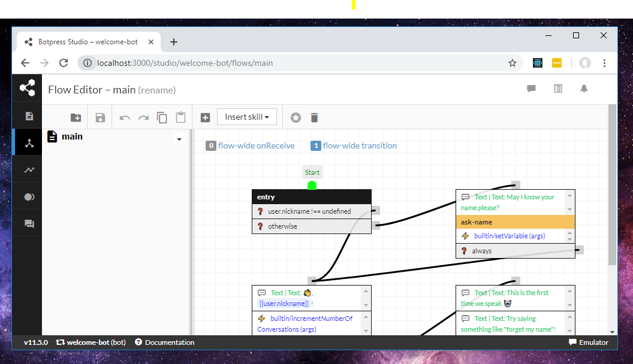Click the builtin/incrementNumberOf Conversations action
This screenshot has width=633, height=364.
click(x=305, y=324)
